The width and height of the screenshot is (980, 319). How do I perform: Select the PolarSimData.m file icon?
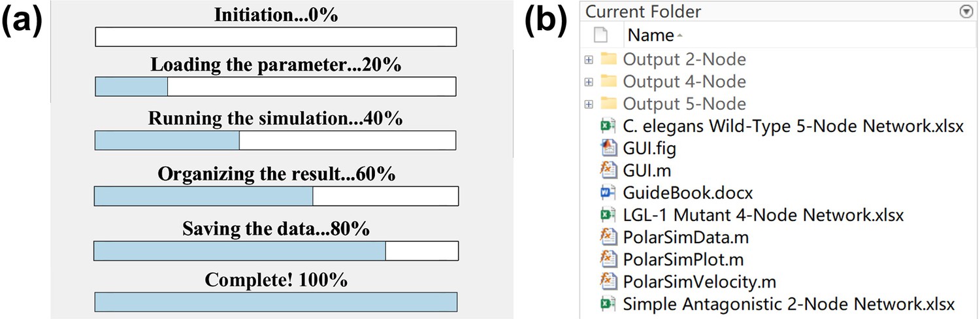point(608,237)
